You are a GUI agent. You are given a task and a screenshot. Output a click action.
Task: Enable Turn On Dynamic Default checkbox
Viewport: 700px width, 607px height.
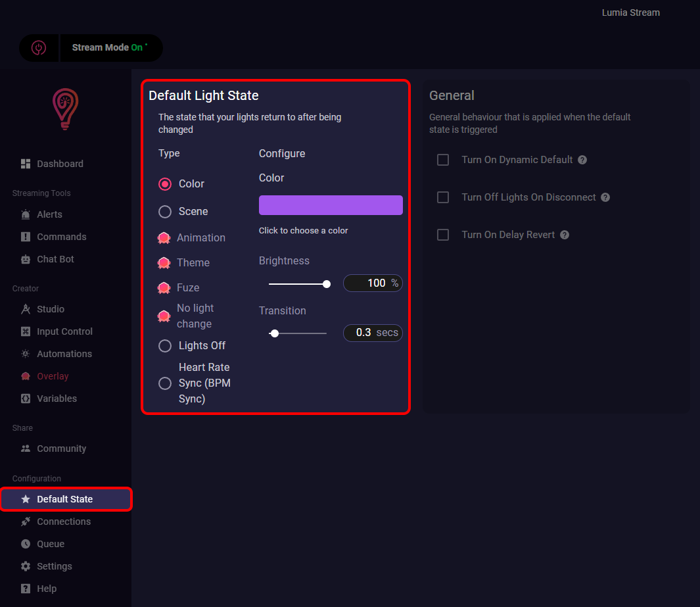pyautogui.click(x=443, y=160)
